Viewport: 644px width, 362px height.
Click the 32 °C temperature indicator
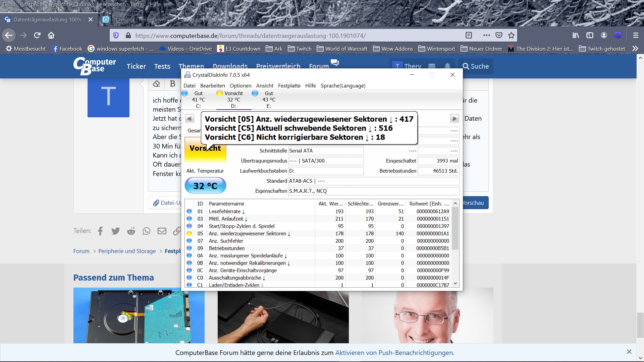coord(205,186)
